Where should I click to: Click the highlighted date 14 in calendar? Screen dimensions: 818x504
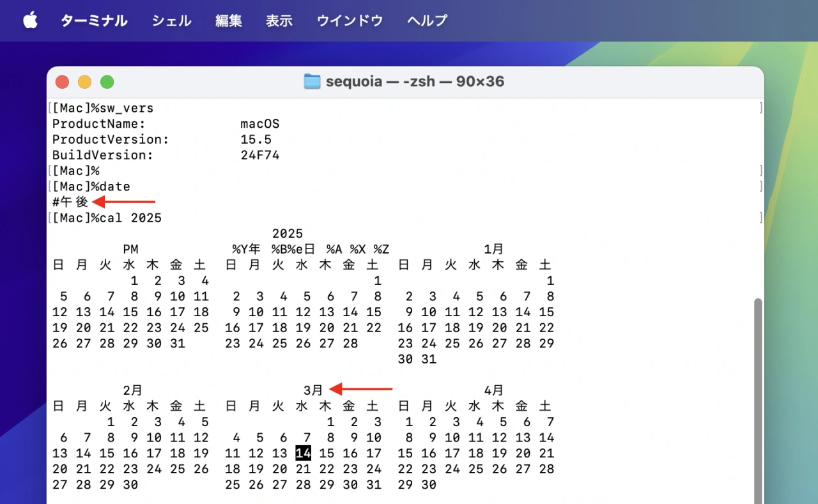(x=303, y=454)
